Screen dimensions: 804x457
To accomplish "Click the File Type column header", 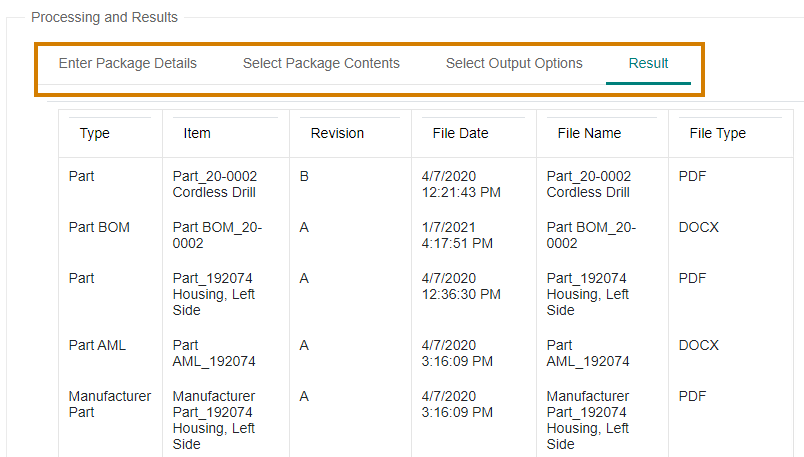I will (717, 133).
